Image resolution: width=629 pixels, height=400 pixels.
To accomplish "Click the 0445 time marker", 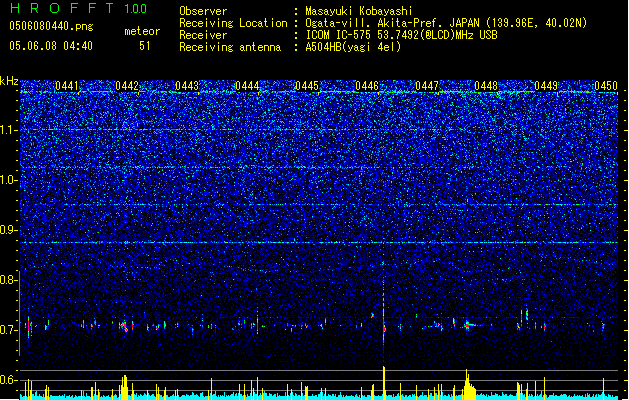I will pos(307,86).
